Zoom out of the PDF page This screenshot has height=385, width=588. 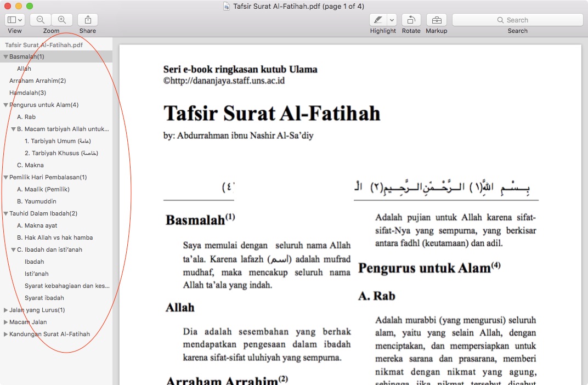(x=41, y=20)
